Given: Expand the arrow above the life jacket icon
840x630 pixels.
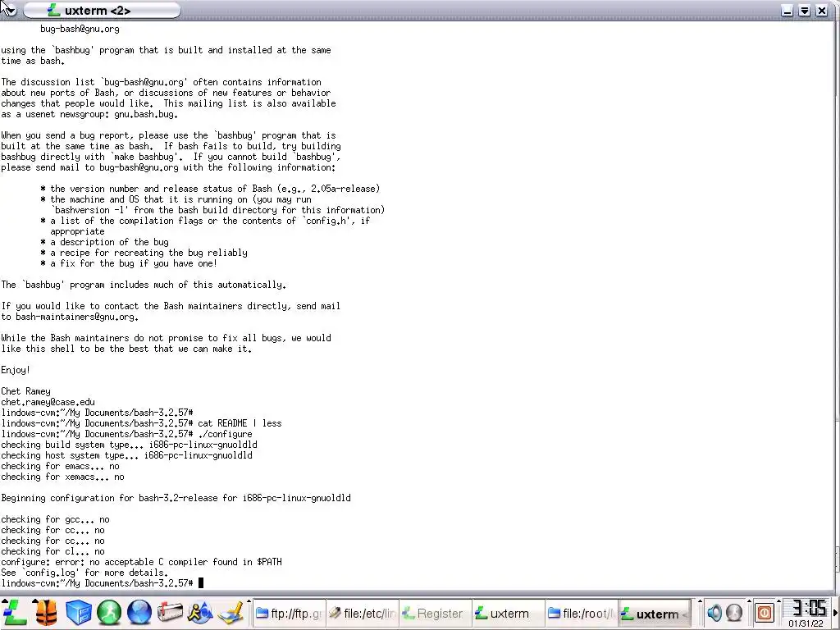Looking at the screenshot, I should pyautogui.click(x=34, y=601).
